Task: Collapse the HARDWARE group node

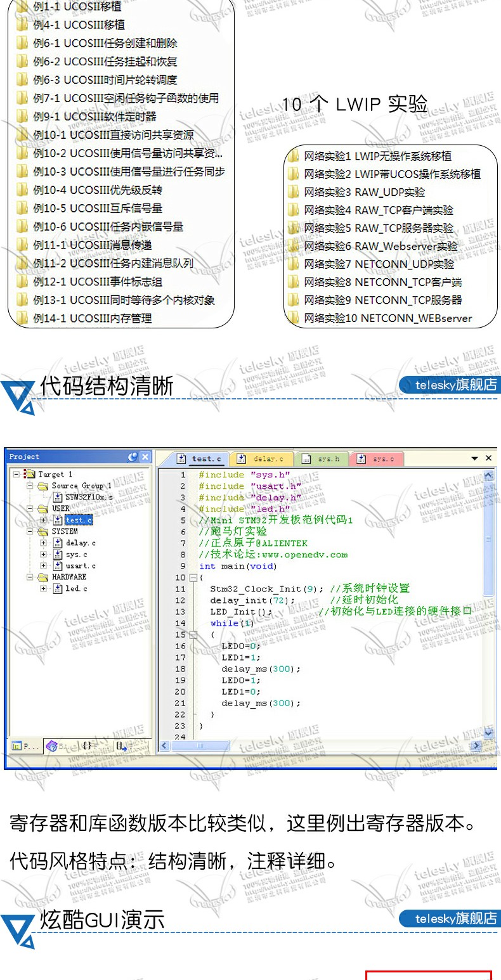Action: click(30, 577)
